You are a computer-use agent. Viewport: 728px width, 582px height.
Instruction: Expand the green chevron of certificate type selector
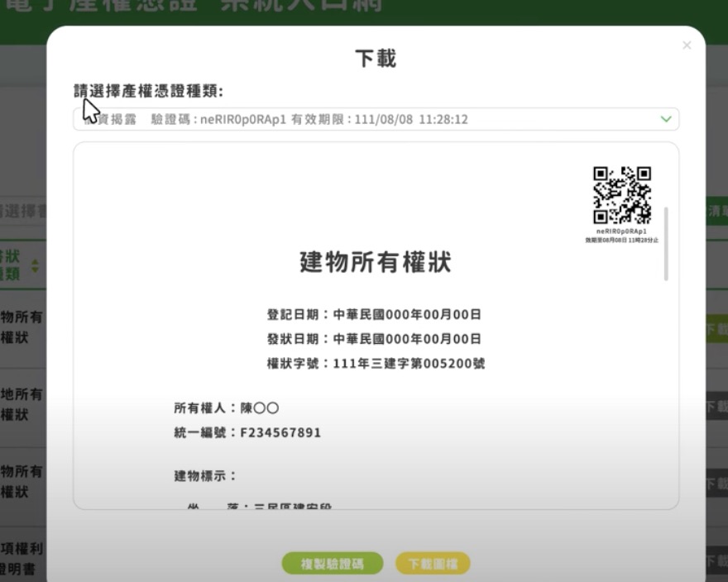click(x=666, y=119)
